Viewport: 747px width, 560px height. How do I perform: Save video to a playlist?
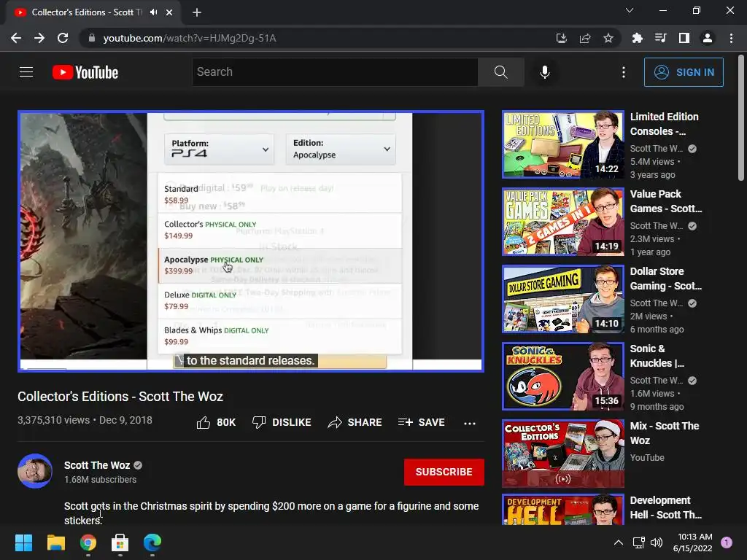(422, 422)
